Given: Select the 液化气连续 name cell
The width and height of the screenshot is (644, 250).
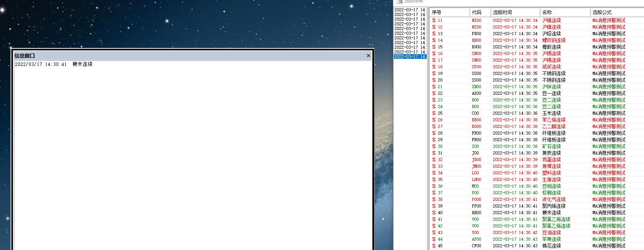Looking at the screenshot, I should coord(554,199).
